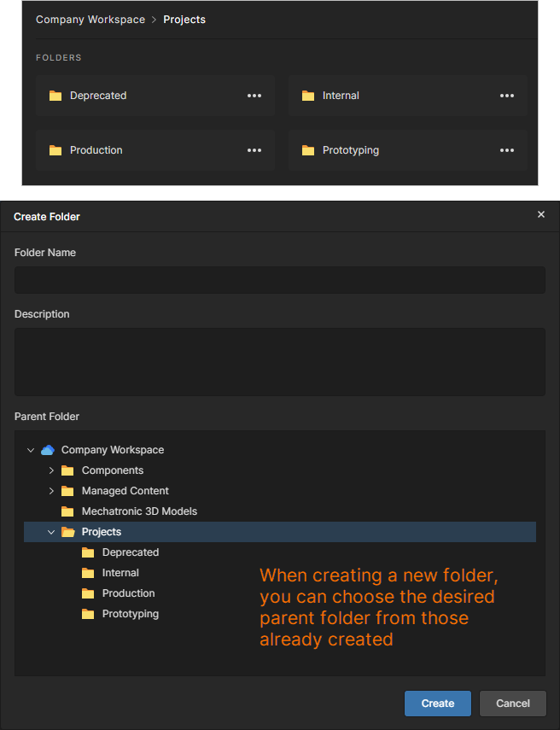Viewport: 560px width, 730px height.
Task: Go to Company Workspace via breadcrumb
Action: click(x=90, y=19)
